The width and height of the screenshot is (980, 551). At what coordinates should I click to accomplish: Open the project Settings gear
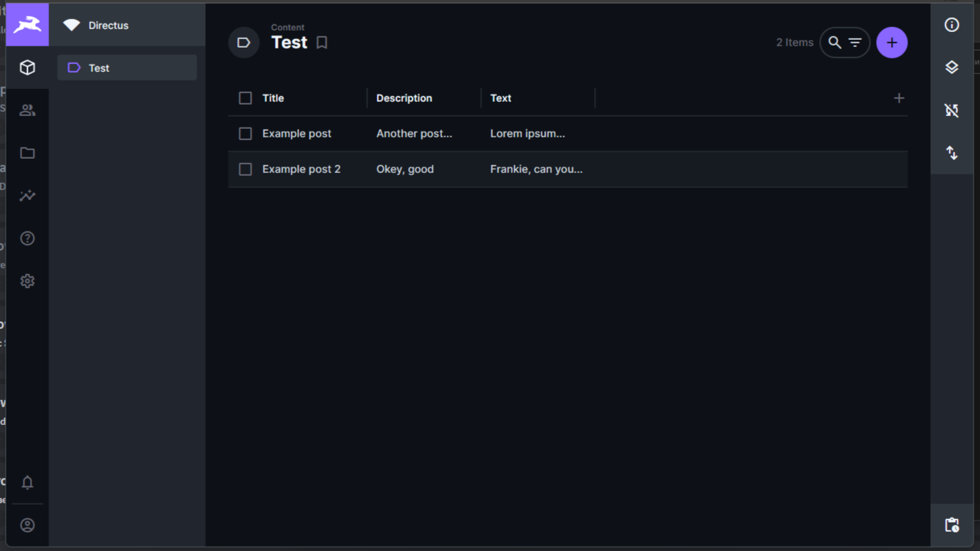tap(27, 280)
